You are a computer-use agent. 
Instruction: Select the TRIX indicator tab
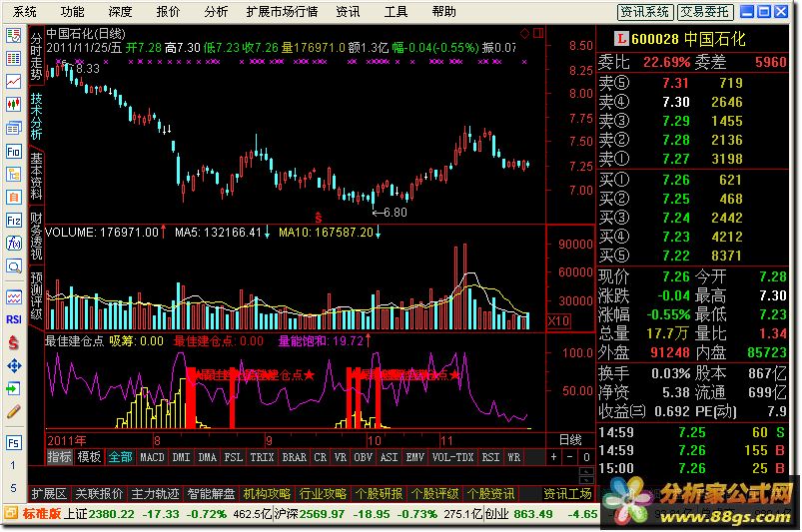coord(262,457)
